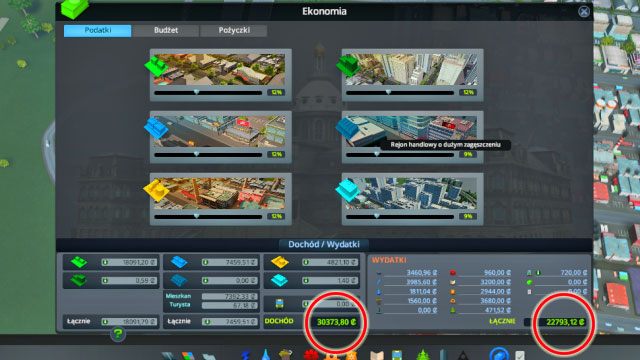Open the water drop toolbar icon
The image size is (640, 360).
point(265,355)
